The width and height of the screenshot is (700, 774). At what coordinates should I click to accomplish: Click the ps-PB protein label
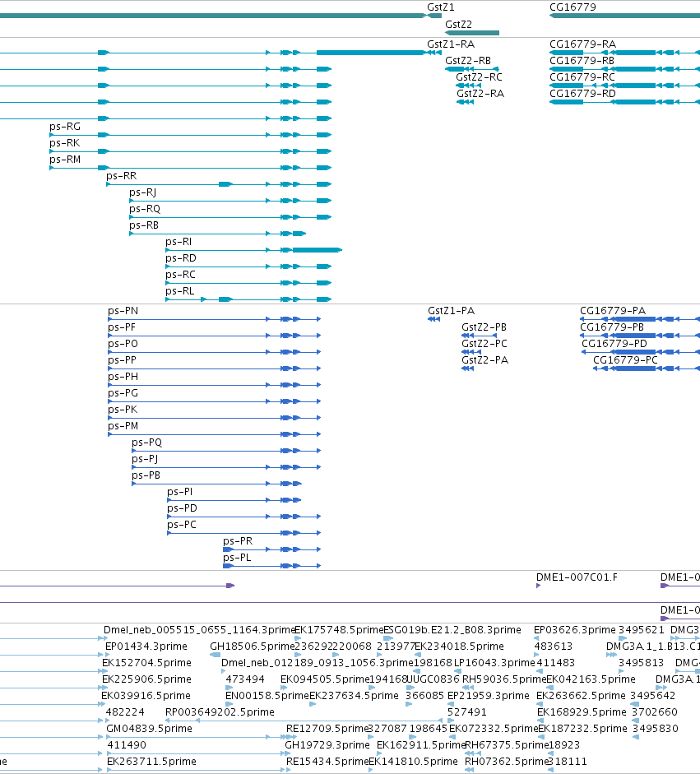(146, 475)
